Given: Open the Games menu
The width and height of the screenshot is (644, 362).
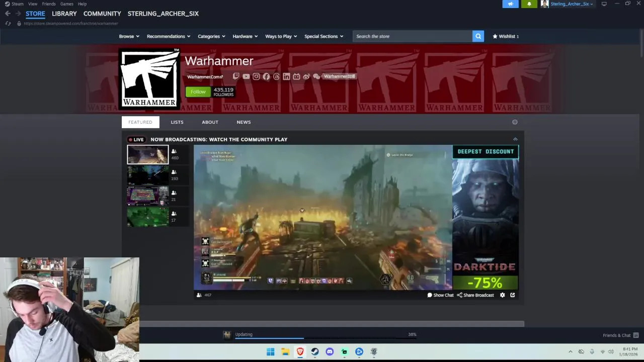Looking at the screenshot, I should pyautogui.click(x=67, y=4).
